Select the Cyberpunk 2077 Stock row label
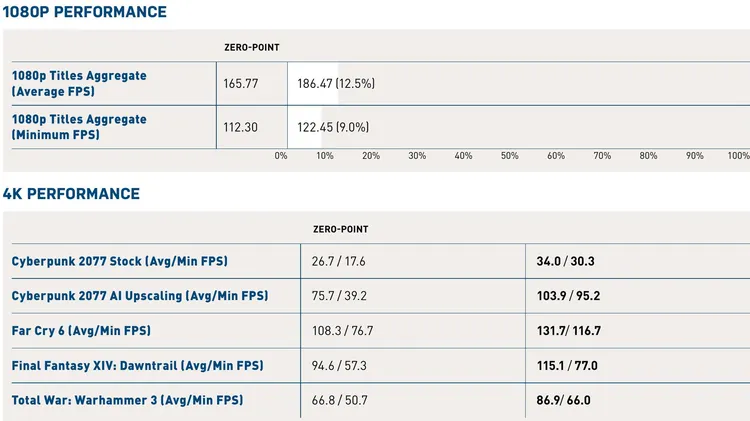Screen dimensions: 750x421 coord(120,261)
